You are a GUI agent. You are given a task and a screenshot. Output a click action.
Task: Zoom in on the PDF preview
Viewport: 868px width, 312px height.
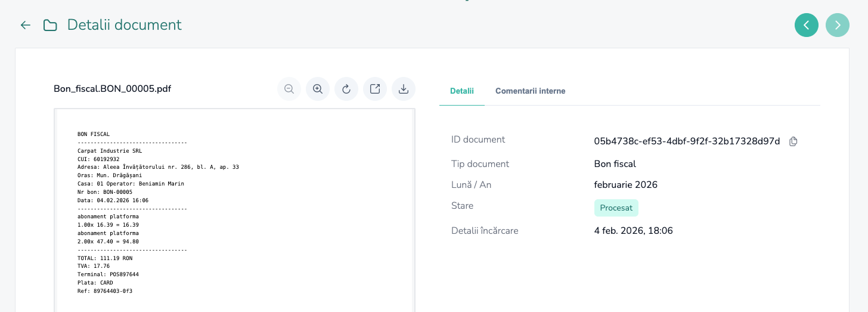coord(318,89)
